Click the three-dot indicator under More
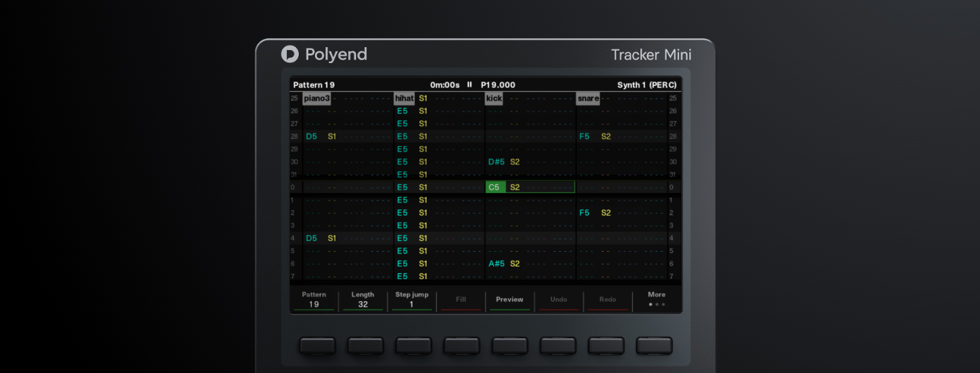Screen dimensions: 980x373 656,304
